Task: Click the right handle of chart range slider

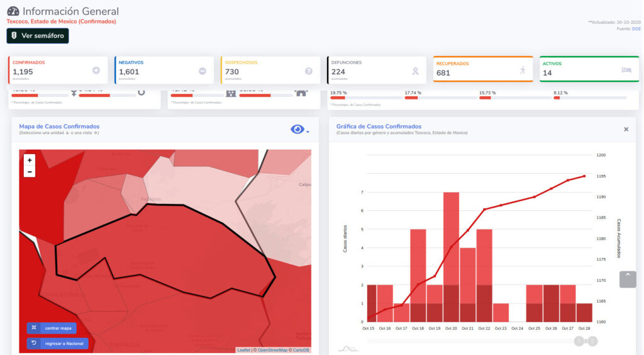Action: point(592,341)
